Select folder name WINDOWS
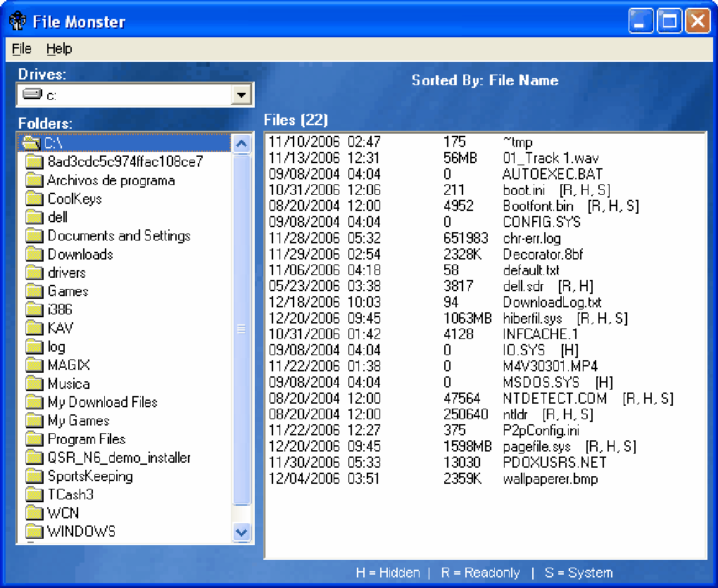Viewport: 718px width, 588px height. coord(82,531)
